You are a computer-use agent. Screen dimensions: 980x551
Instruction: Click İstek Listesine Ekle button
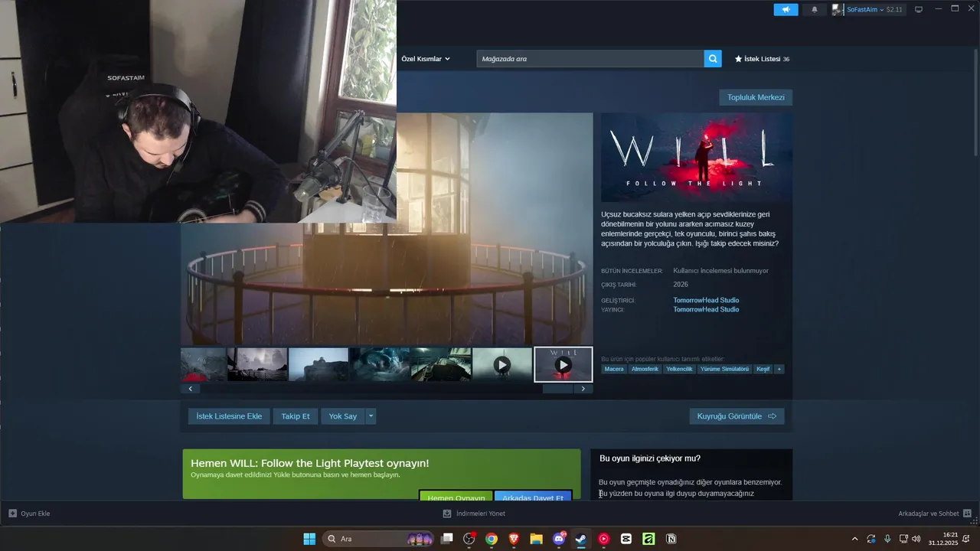[229, 416]
